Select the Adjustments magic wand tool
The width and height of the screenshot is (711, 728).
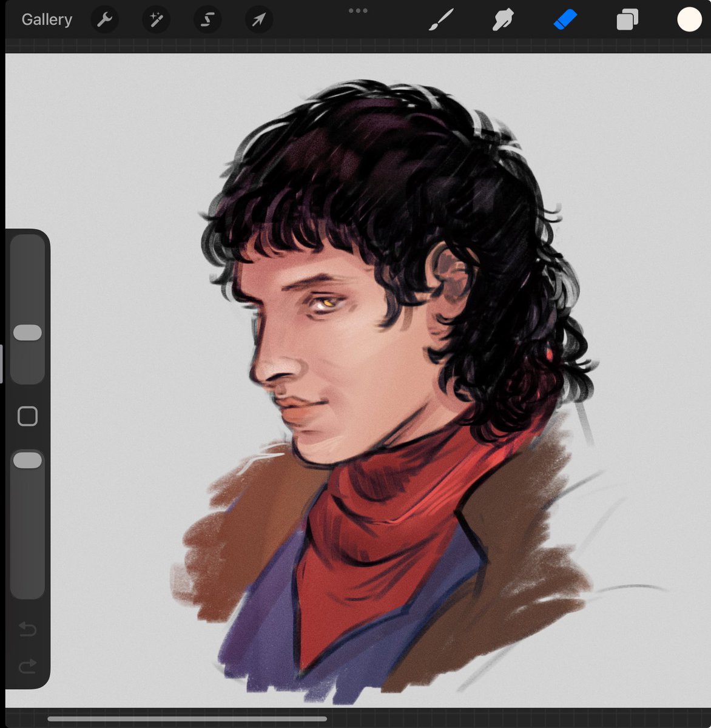coord(156,19)
